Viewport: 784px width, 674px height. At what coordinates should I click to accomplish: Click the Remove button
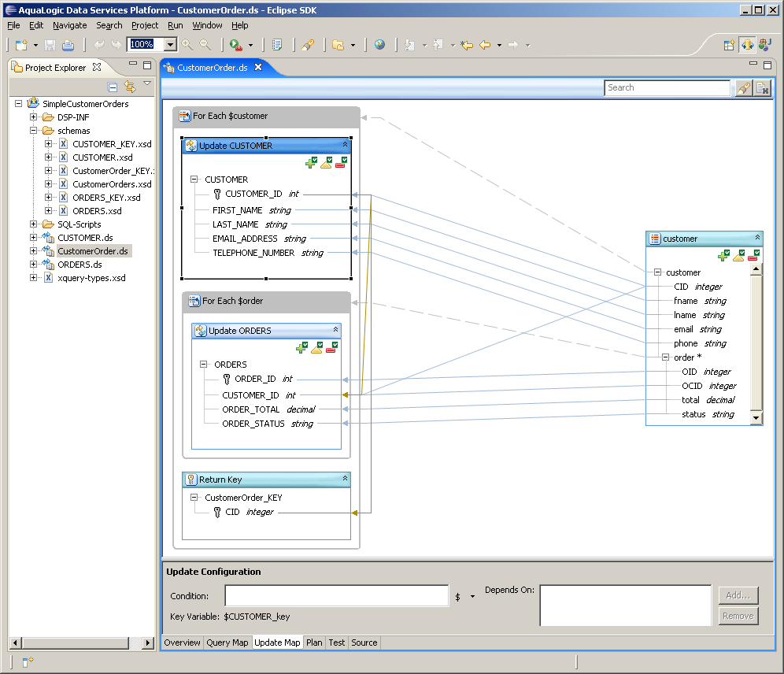738,616
